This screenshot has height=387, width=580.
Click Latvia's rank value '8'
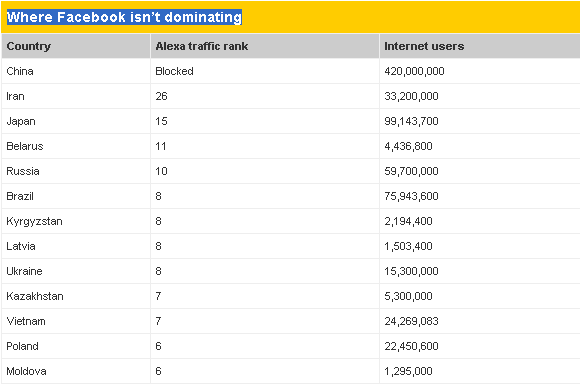(158, 246)
